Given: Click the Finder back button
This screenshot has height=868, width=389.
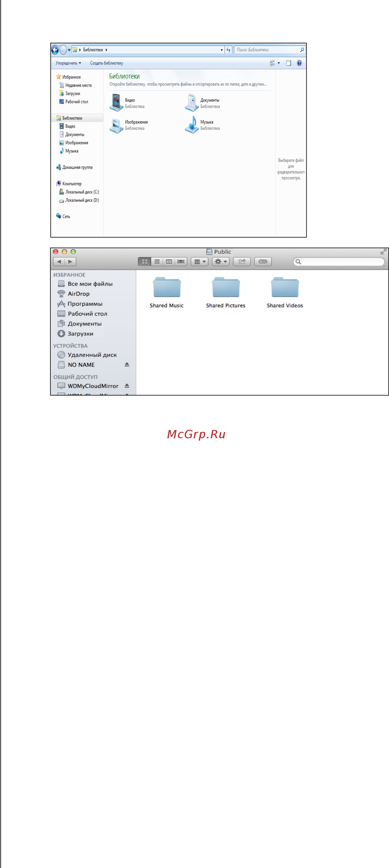Looking at the screenshot, I should [x=59, y=261].
